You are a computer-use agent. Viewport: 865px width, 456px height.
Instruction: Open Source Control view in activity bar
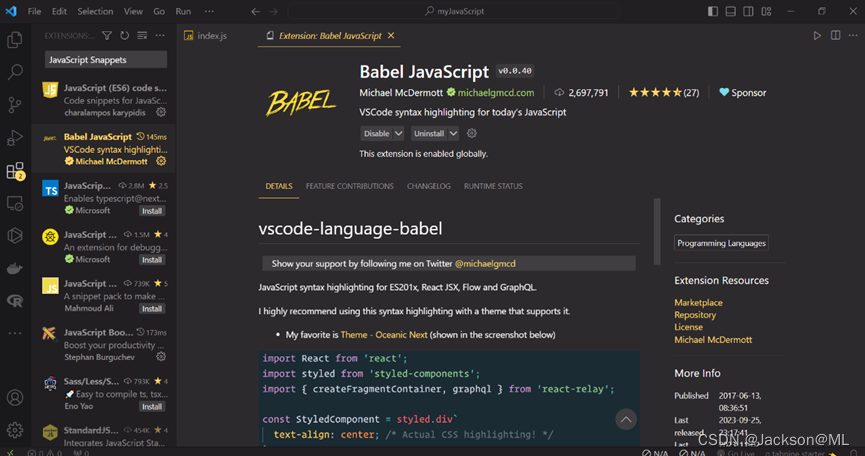click(x=15, y=104)
